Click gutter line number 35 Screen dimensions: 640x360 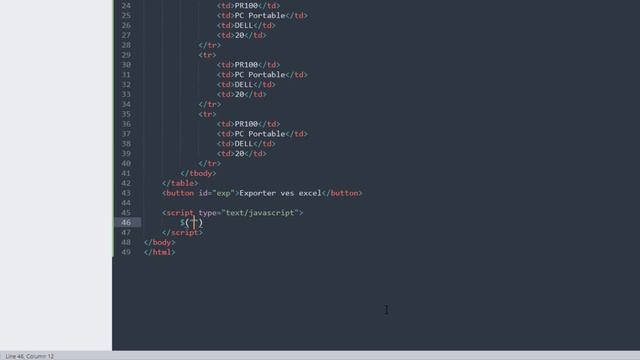point(126,114)
